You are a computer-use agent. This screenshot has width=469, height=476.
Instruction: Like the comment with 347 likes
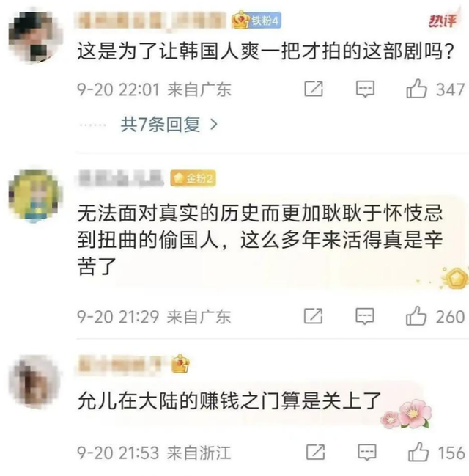[x=416, y=89]
